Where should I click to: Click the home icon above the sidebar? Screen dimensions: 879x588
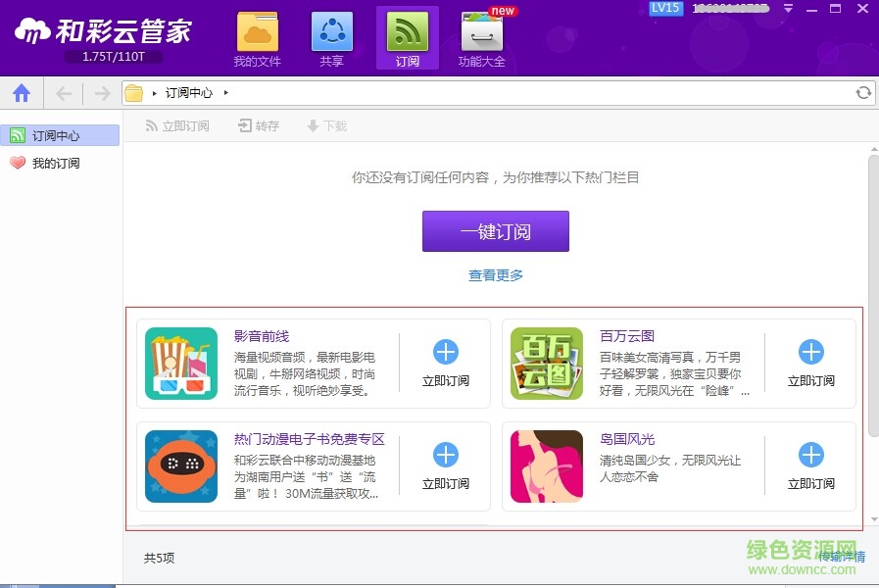[x=22, y=92]
